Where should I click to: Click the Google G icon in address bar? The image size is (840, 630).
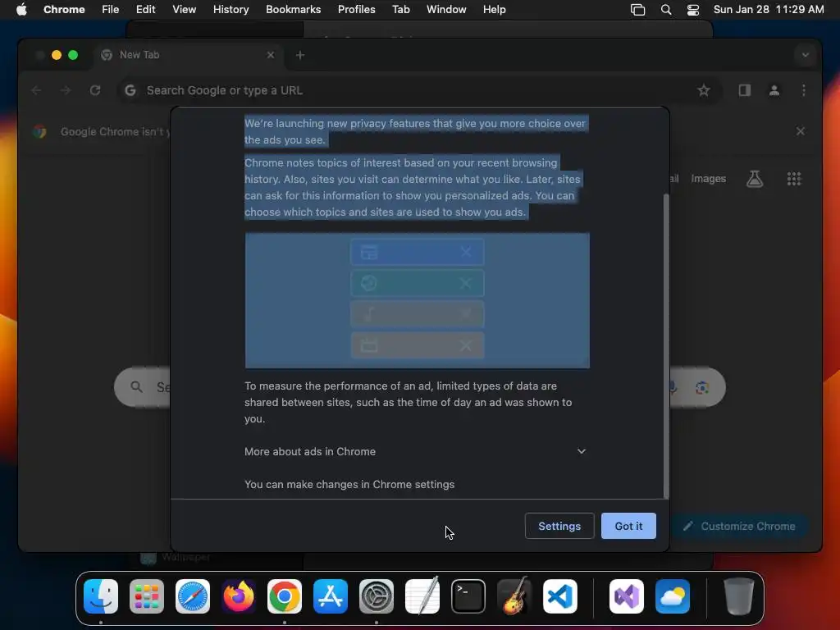coord(130,90)
